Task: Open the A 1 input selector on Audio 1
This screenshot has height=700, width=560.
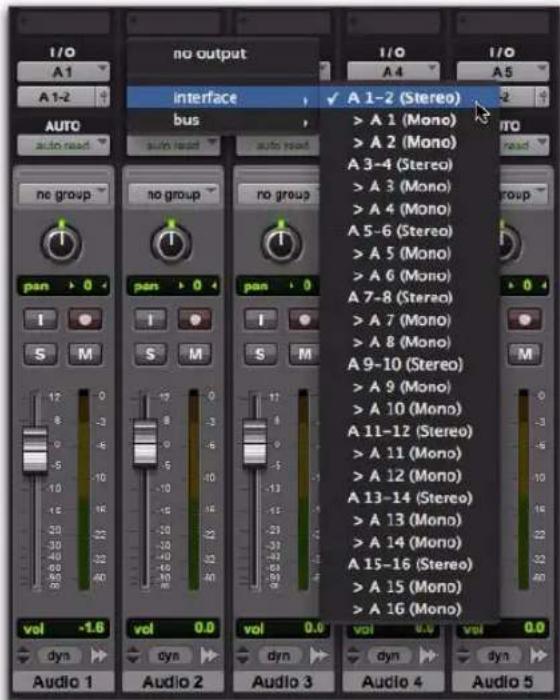Action: point(63,71)
